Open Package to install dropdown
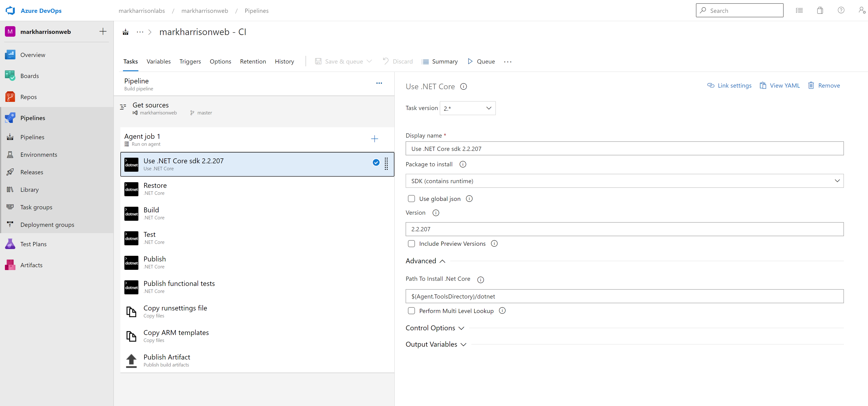The width and height of the screenshot is (868, 406). [624, 181]
